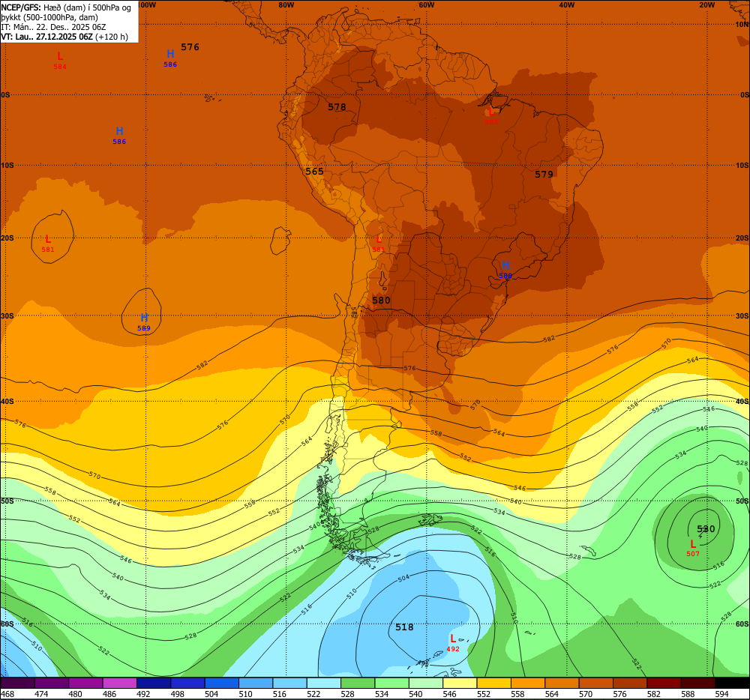Click the bold 565 value over Peru
The height and width of the screenshot is (700, 750).
[x=314, y=171]
